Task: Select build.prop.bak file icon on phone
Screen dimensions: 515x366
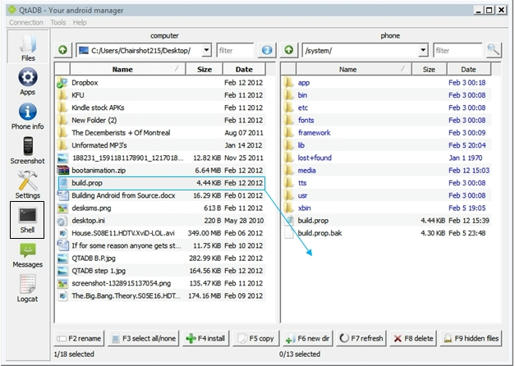Action: 289,233
